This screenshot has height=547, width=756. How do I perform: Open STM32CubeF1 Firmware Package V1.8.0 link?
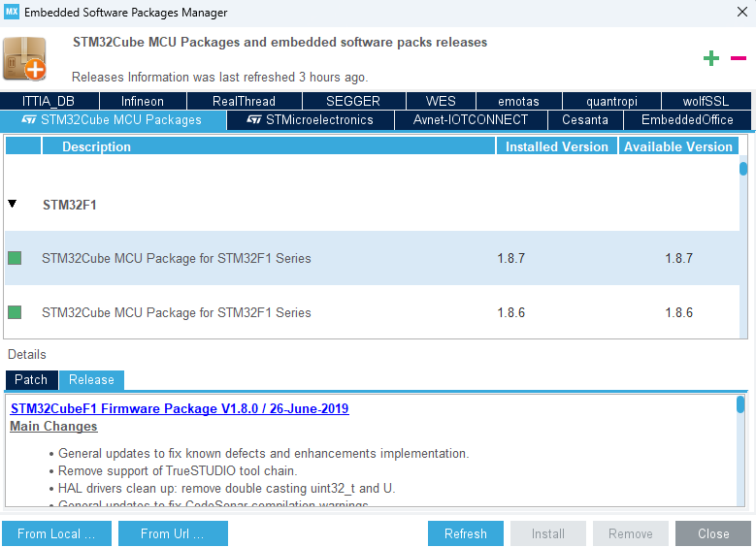[x=180, y=408]
